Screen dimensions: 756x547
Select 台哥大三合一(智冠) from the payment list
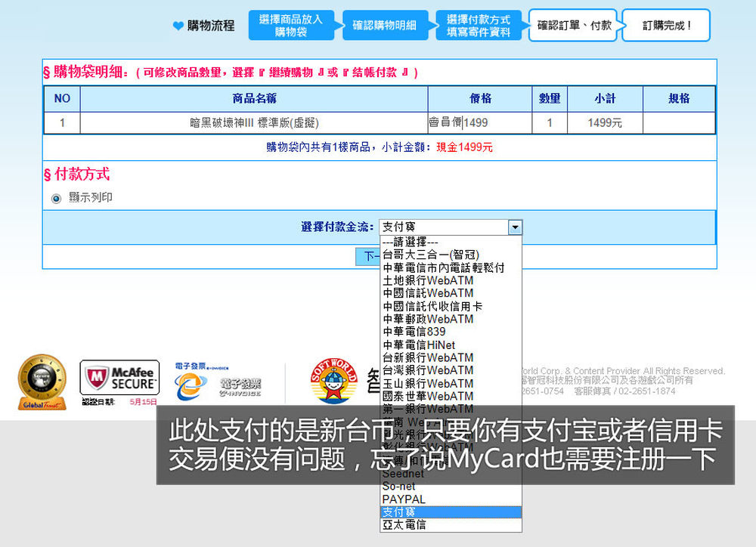point(451,255)
